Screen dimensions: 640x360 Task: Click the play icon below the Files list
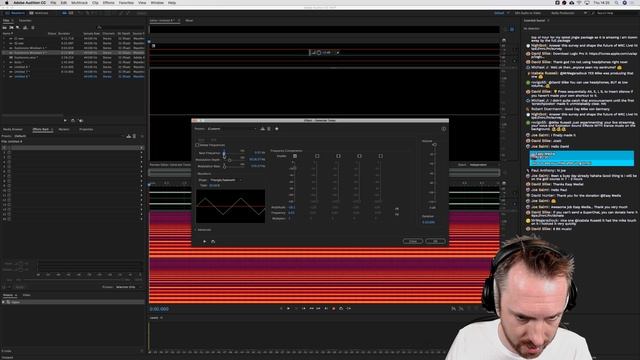65,121
